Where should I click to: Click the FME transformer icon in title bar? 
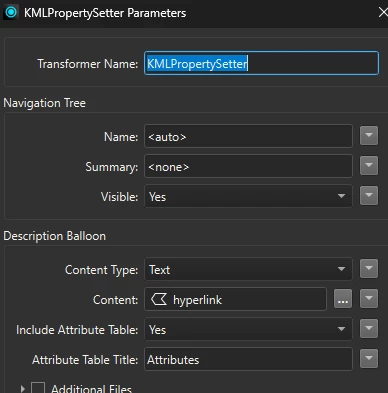coord(11,13)
